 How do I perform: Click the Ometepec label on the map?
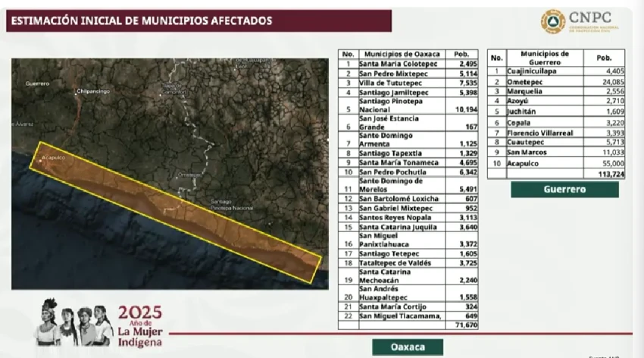pyautogui.click(x=189, y=174)
